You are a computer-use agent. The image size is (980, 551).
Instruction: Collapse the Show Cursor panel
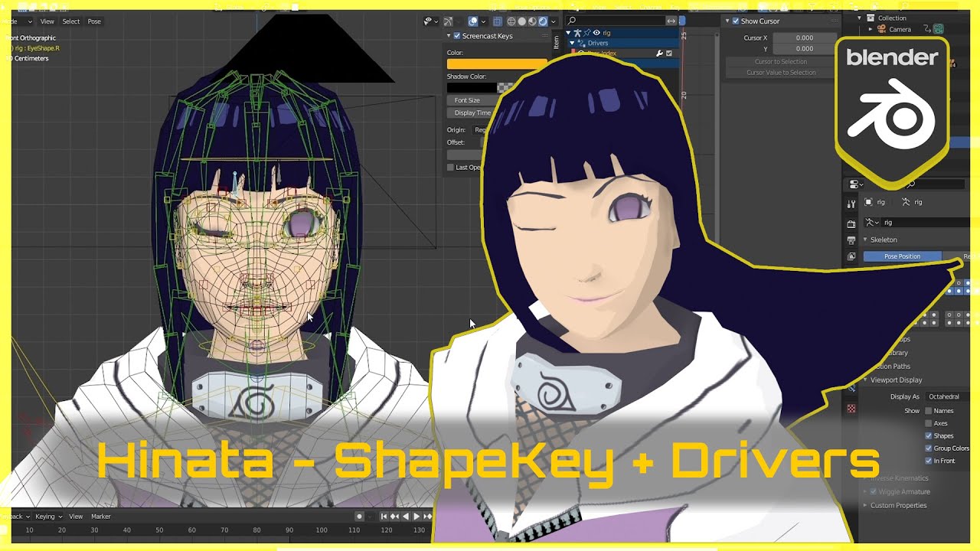tap(727, 21)
